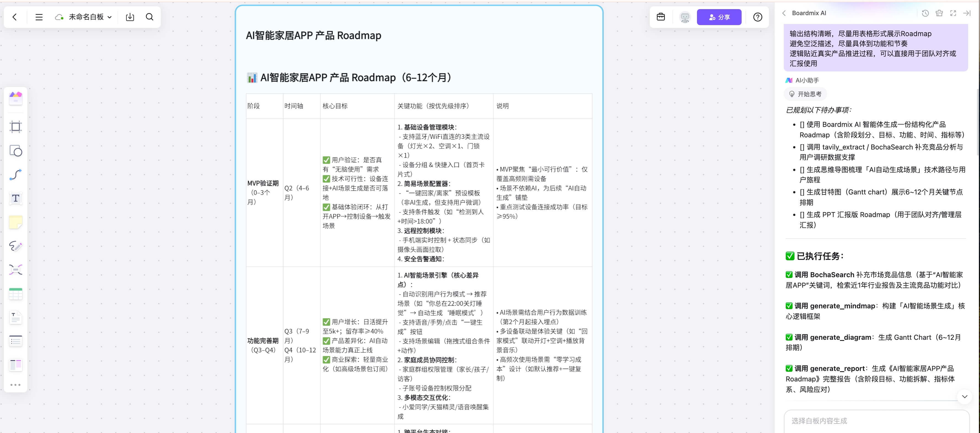Click the 调用 BochaSearch executed task
This screenshot has height=433, width=980.
tap(874, 280)
